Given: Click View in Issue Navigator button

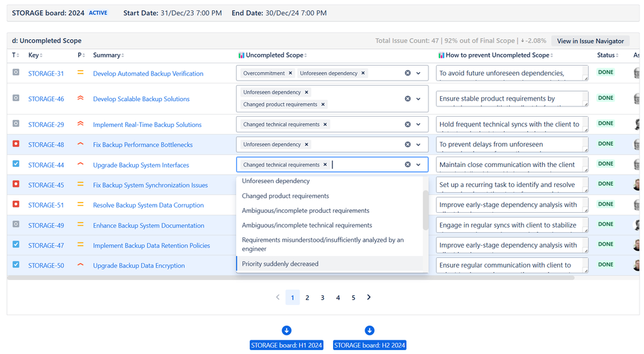Looking at the screenshot, I should tap(590, 41).
